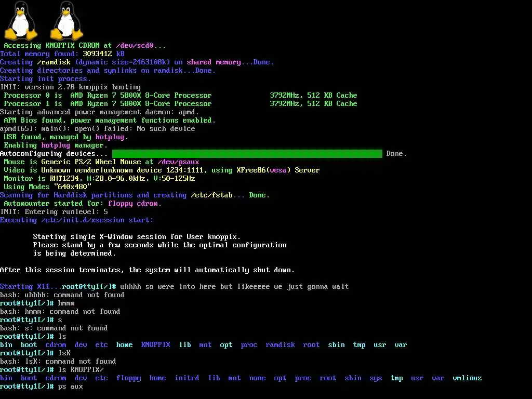Click the 'Accessing KNOPPIX CDROM' line
The width and height of the screenshot is (532, 399).
[x=85, y=46]
